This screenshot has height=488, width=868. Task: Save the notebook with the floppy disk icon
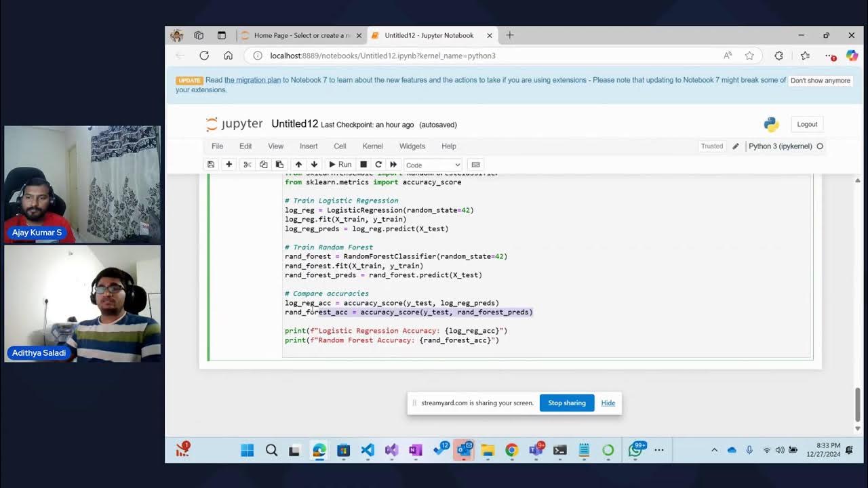coord(211,165)
